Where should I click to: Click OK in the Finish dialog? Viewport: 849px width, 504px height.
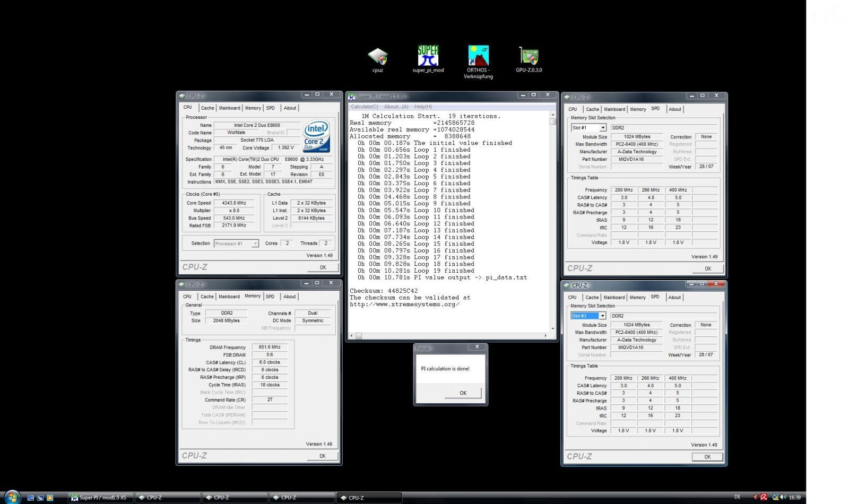coord(463,393)
